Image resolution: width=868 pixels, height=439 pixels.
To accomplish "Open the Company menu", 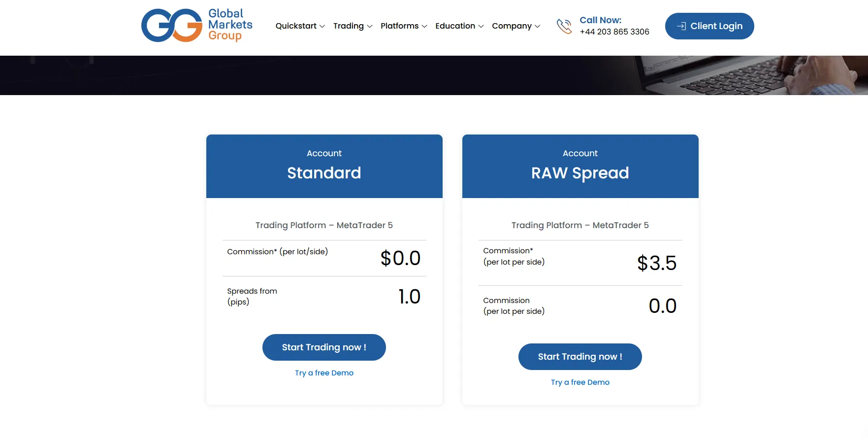I will [x=516, y=26].
